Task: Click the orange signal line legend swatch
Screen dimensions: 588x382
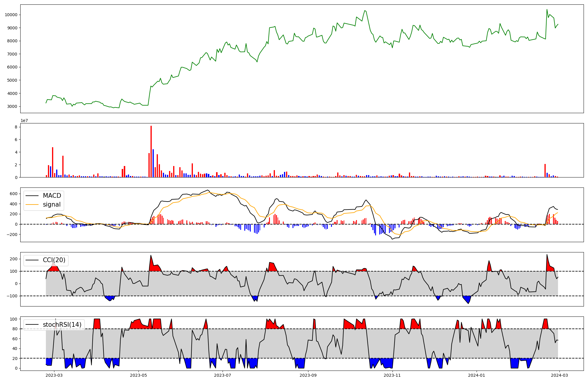Action: 32,205
